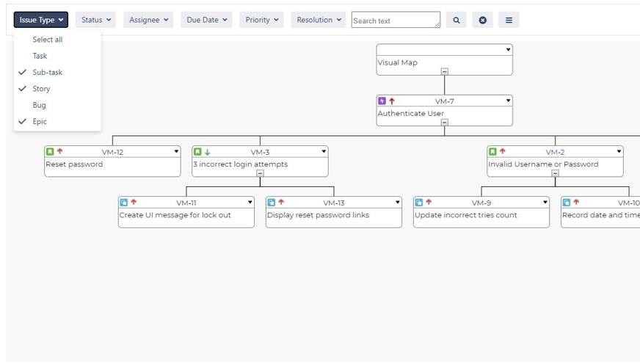Click the sub-task icon on VM-11 card
The height and width of the screenshot is (364, 640).
tap(124, 203)
